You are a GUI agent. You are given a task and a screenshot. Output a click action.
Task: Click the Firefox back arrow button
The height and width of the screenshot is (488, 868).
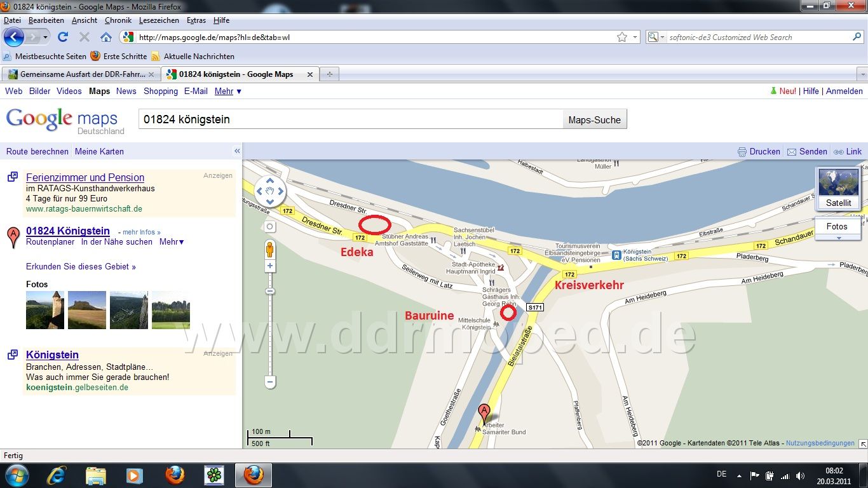[13, 37]
